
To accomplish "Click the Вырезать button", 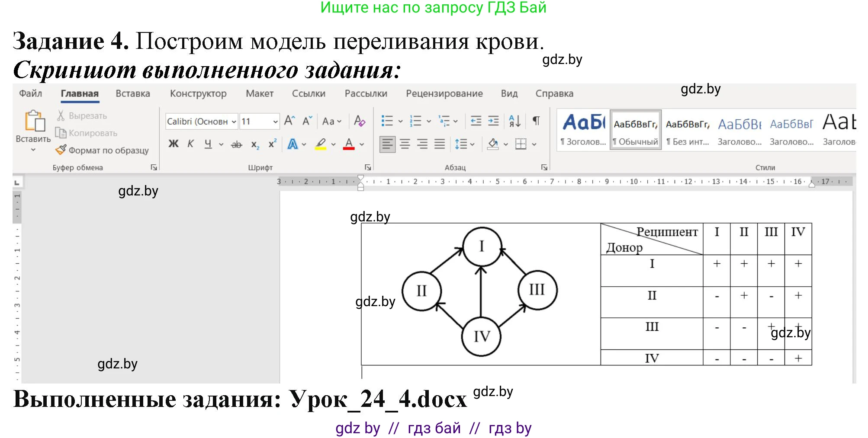I will click(83, 115).
